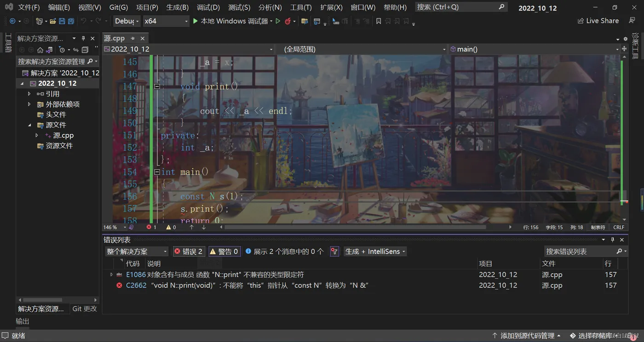
Task: Open the 调试(D) menu
Action: [x=208, y=7]
